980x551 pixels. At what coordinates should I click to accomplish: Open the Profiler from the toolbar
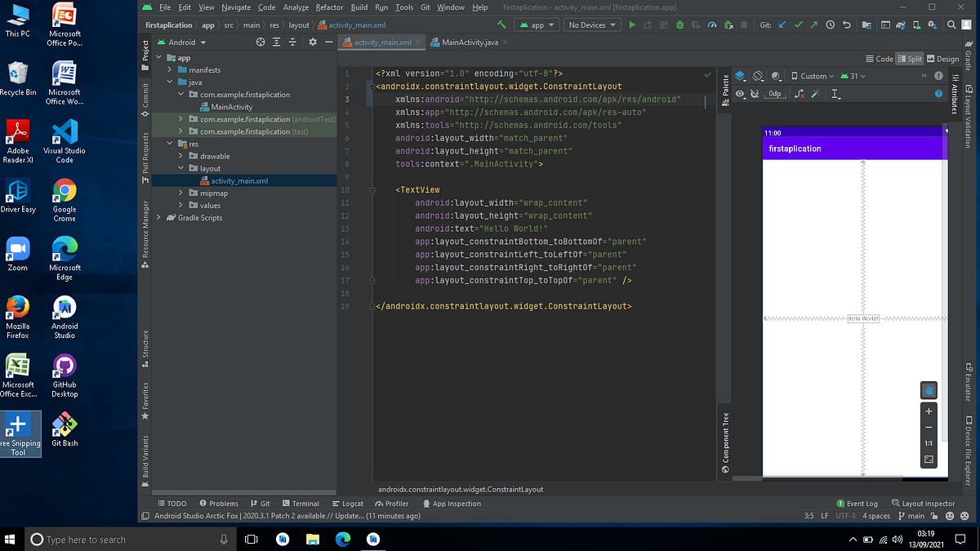[x=712, y=24]
